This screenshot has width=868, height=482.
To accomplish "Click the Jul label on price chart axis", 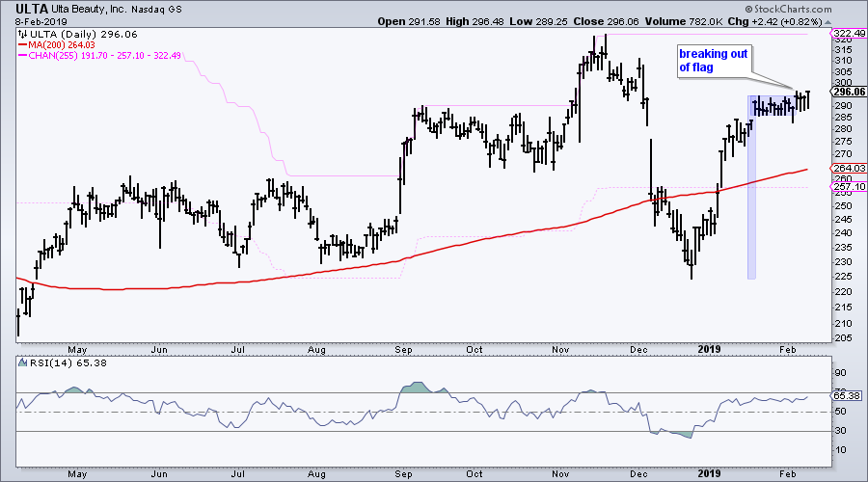I will pyautogui.click(x=238, y=350).
